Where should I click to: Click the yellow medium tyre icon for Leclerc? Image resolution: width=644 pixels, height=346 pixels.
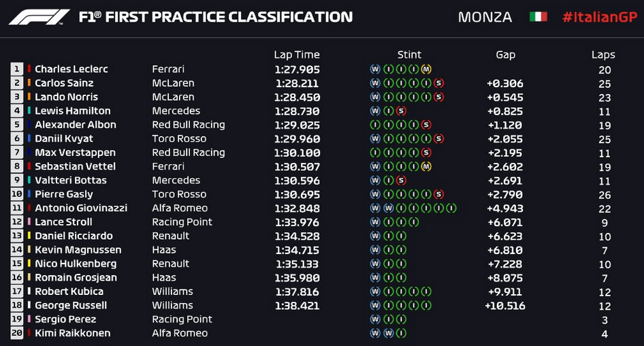pos(426,69)
